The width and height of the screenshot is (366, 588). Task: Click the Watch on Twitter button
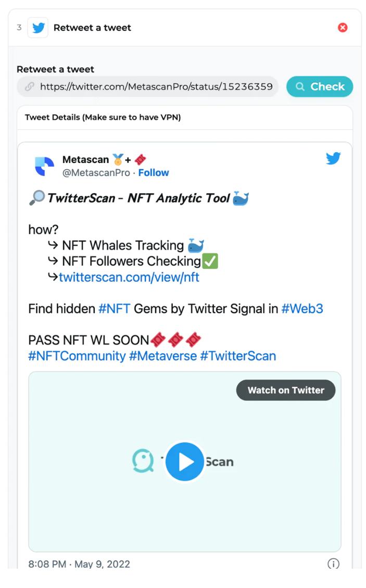click(286, 390)
